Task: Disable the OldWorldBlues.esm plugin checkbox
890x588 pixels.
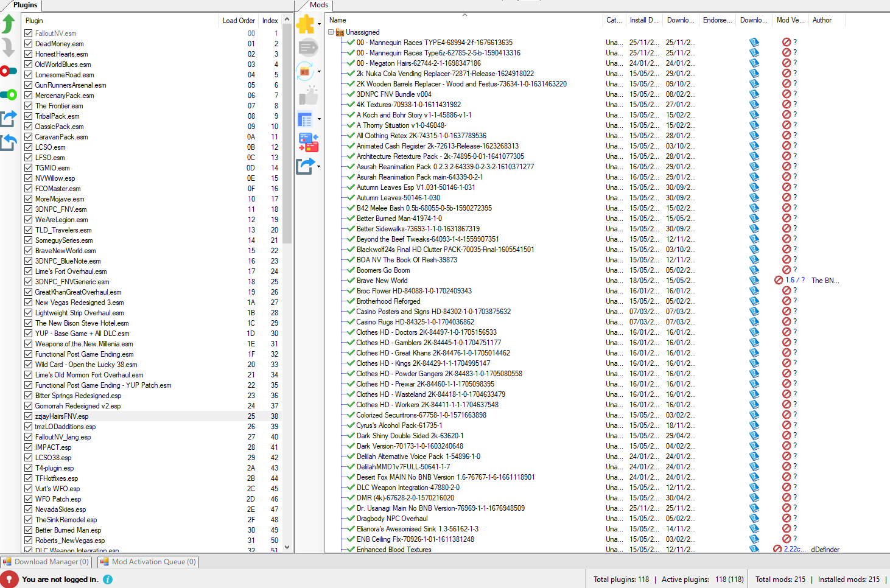Action: pyautogui.click(x=29, y=65)
